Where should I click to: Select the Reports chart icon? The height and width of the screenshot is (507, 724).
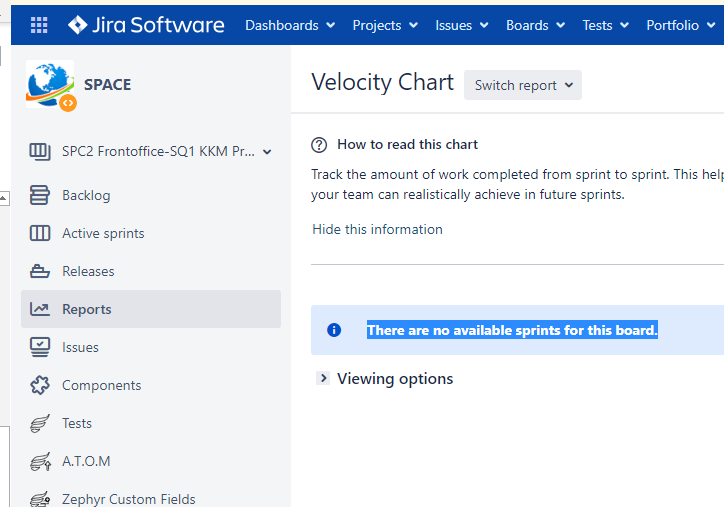tap(40, 309)
